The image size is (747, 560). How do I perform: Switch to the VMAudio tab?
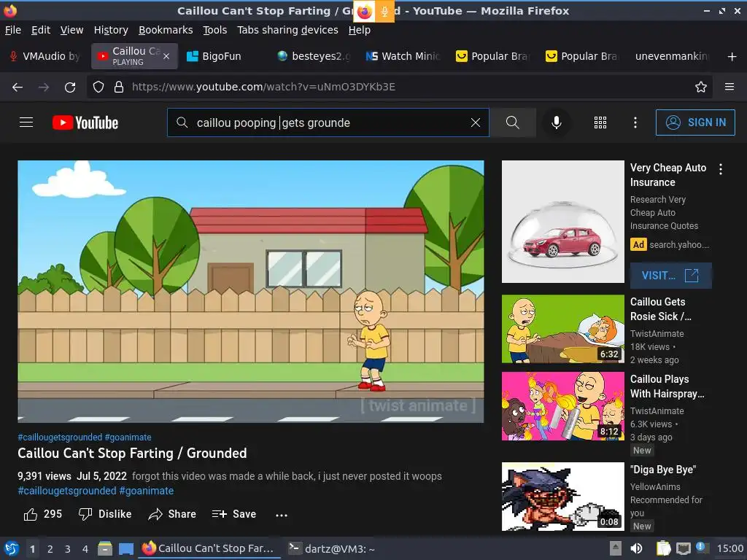click(45, 56)
